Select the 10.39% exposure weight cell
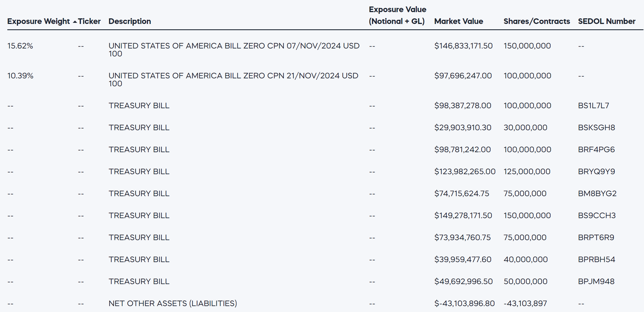Image resolution: width=644 pixels, height=312 pixels. point(20,76)
